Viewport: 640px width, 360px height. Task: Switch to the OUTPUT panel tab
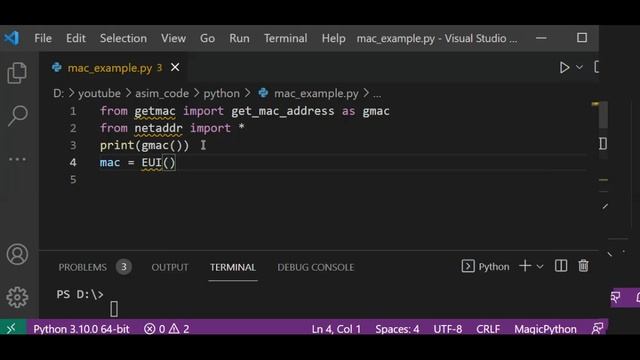tap(170, 267)
